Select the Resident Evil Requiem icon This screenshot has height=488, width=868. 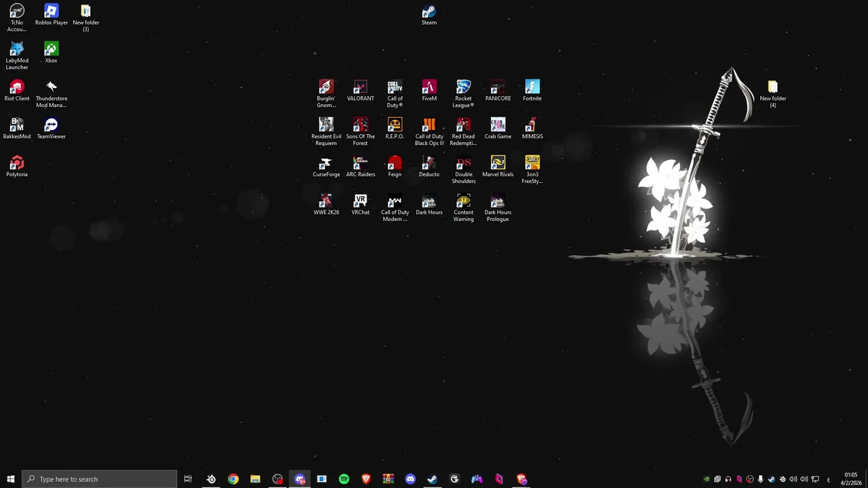(x=326, y=132)
